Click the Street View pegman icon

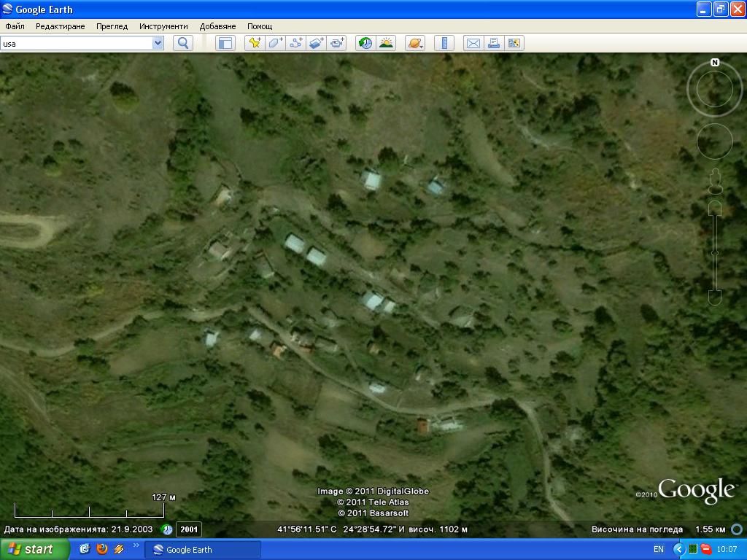[715, 181]
